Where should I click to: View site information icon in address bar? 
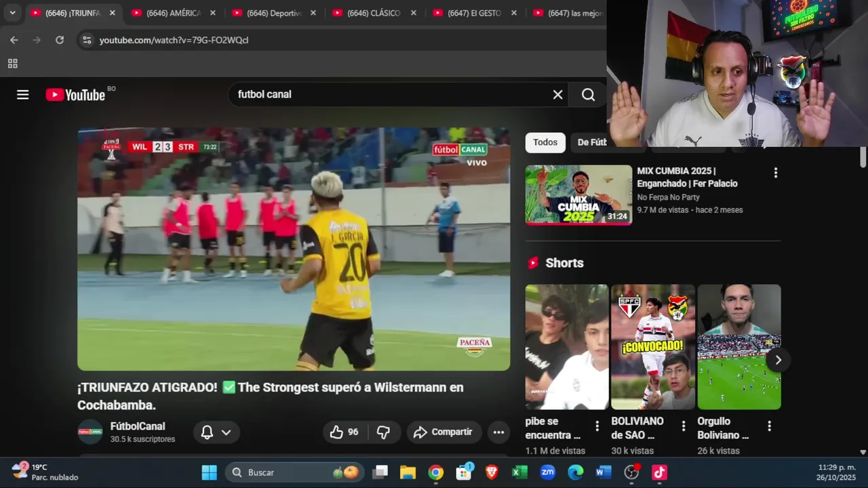87,40
